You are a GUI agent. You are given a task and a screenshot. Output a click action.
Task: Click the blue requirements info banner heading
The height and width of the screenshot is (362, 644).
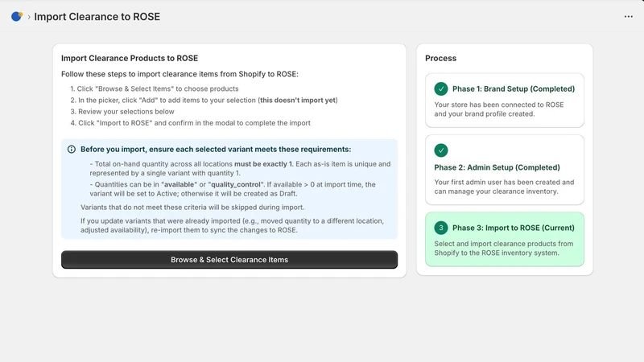coord(216,149)
